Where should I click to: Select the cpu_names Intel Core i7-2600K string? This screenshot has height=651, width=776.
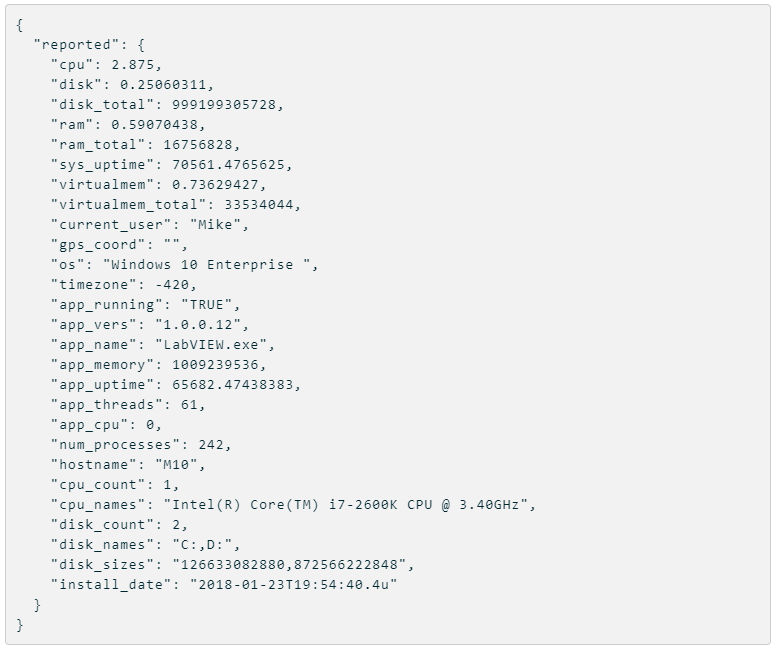click(x=345, y=505)
